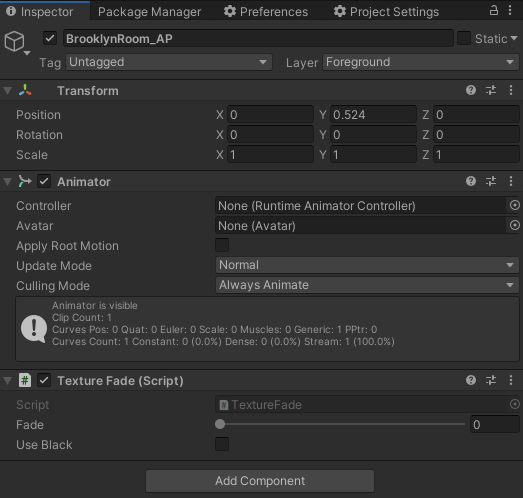Toggle the Inspector lock icon

(494, 11)
